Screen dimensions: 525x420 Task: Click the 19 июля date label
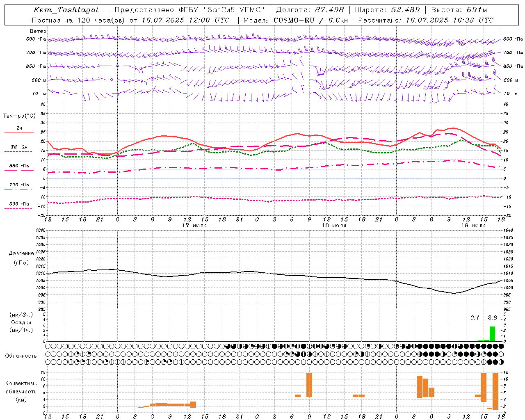(x=473, y=226)
